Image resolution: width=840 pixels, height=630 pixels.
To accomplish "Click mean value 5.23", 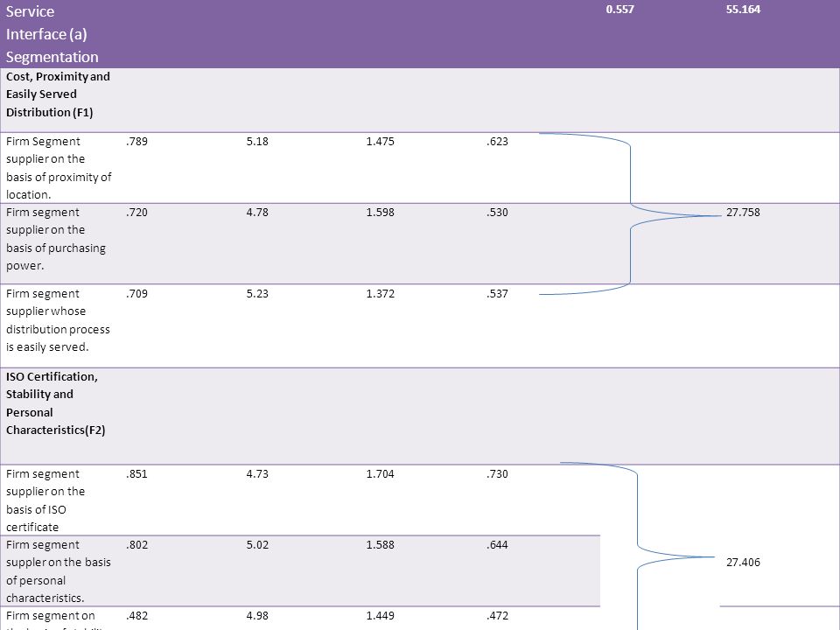I will 257,294.
